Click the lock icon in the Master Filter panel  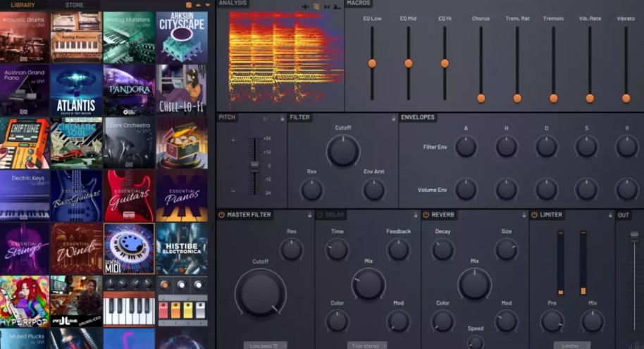[x=310, y=215]
